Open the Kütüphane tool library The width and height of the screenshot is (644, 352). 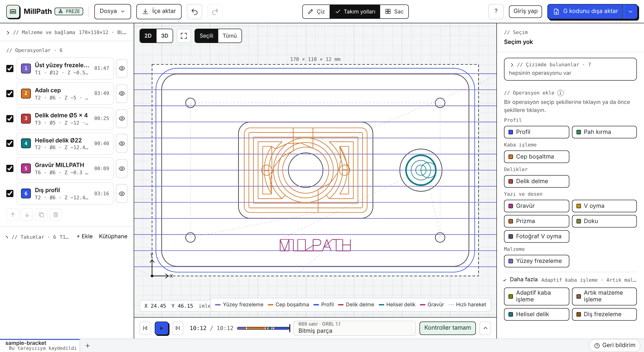pyautogui.click(x=113, y=236)
